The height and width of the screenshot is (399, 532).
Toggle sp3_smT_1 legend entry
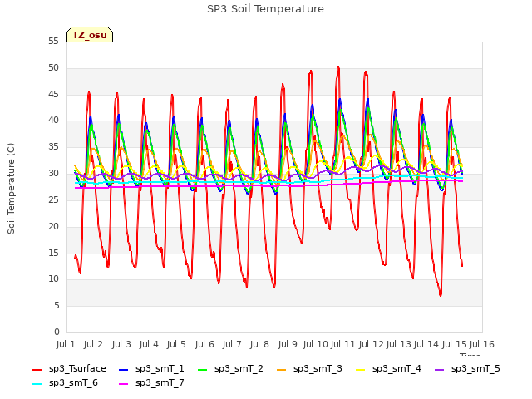pos(151,369)
